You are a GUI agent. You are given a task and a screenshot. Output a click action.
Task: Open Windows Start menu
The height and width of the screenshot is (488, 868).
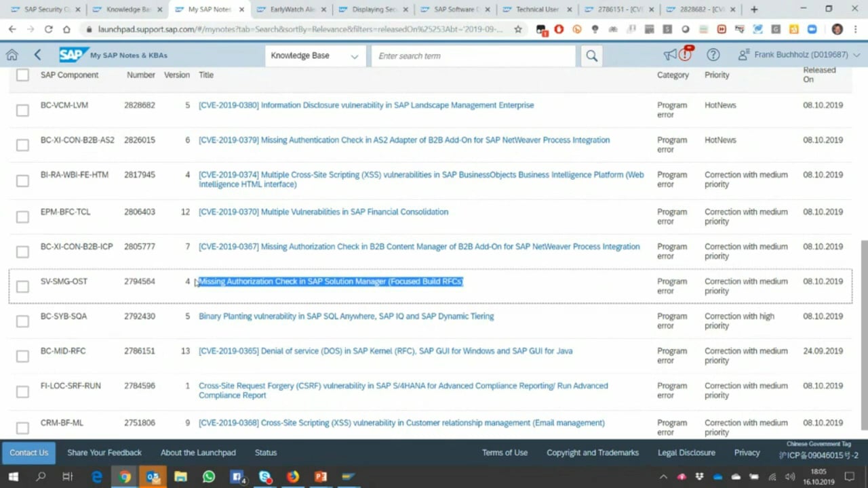13,476
